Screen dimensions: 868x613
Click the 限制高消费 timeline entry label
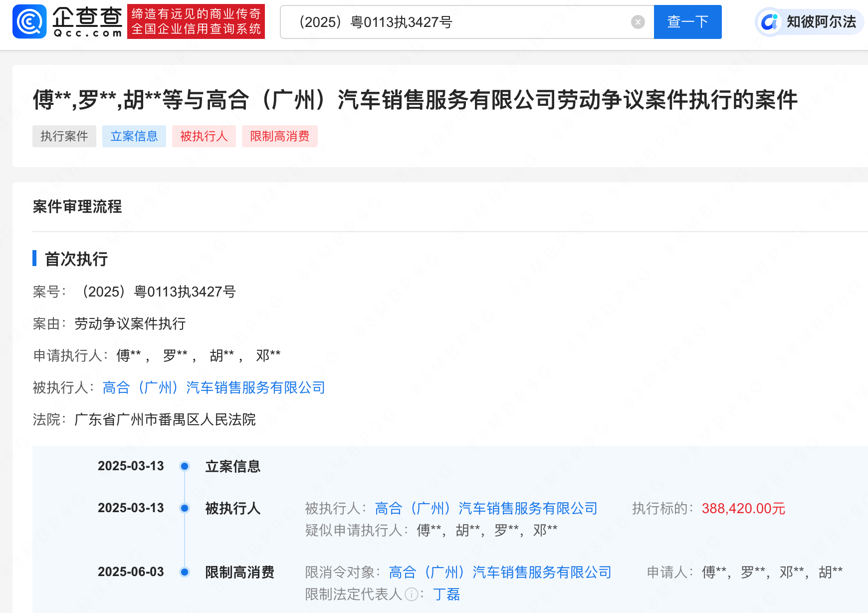240,573
